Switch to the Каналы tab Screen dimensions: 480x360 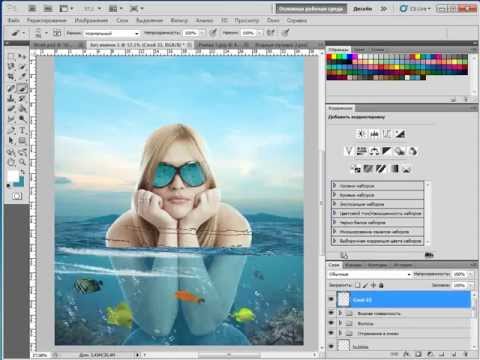tap(354, 265)
